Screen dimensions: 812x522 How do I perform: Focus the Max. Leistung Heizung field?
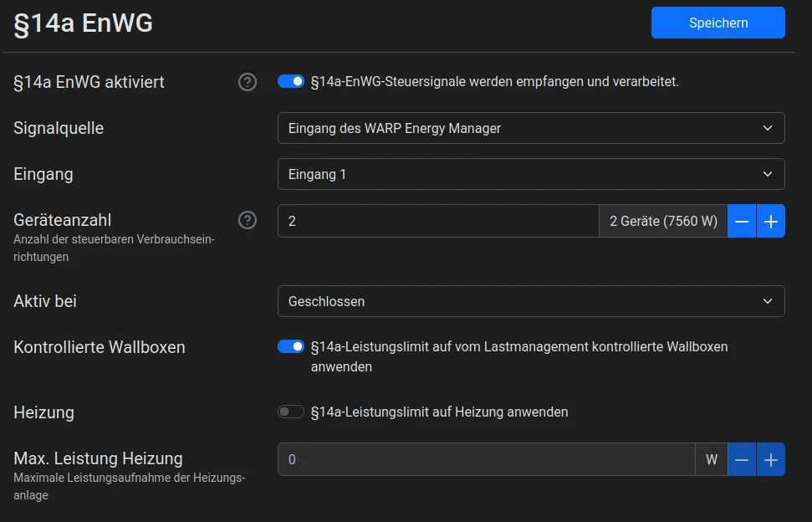(x=486, y=459)
